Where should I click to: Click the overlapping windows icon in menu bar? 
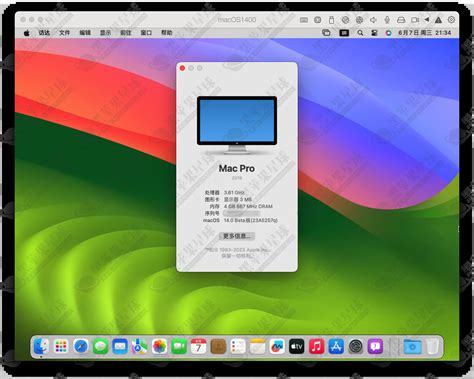[326, 33]
